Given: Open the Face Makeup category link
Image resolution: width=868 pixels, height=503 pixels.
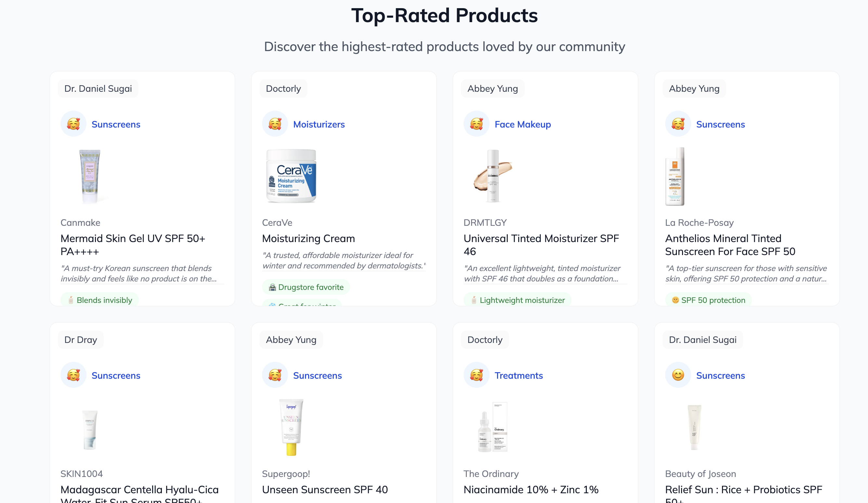Looking at the screenshot, I should (522, 125).
